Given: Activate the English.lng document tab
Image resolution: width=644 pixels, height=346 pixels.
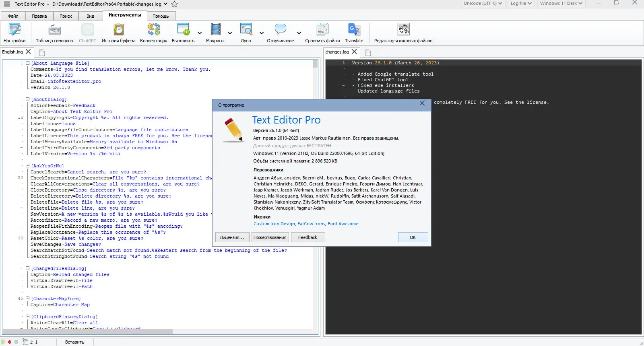Looking at the screenshot, I should (12, 52).
